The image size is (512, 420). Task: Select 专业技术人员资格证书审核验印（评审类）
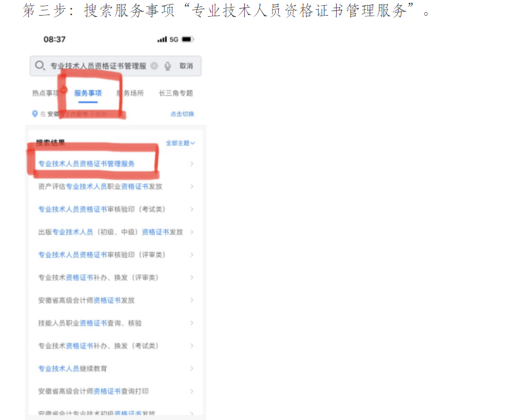(x=102, y=255)
